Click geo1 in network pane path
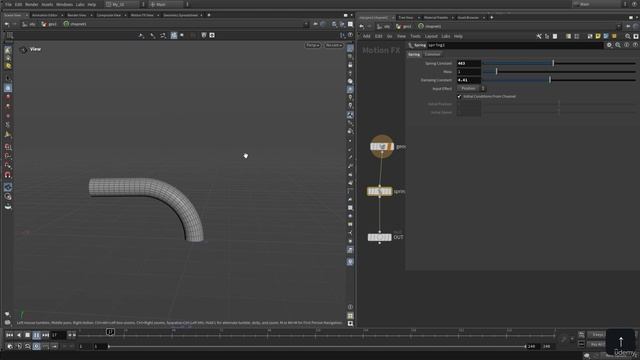The height and width of the screenshot is (360, 640). (403, 27)
